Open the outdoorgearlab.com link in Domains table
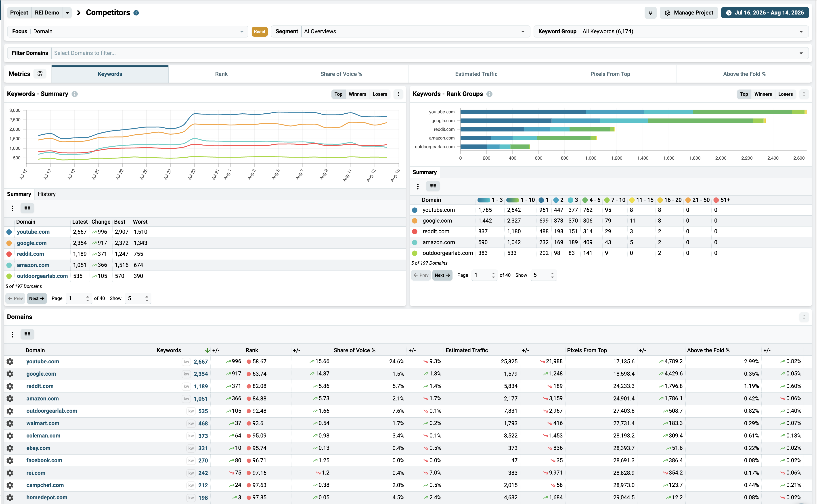Image resolution: width=817 pixels, height=504 pixels. (x=52, y=411)
